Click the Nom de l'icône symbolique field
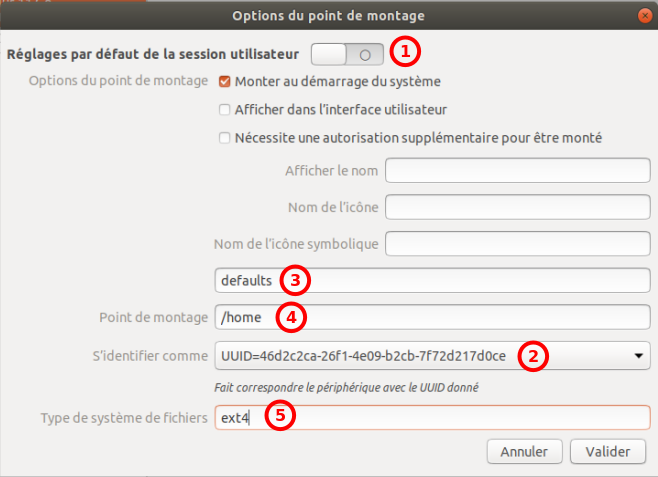 [x=517, y=243]
